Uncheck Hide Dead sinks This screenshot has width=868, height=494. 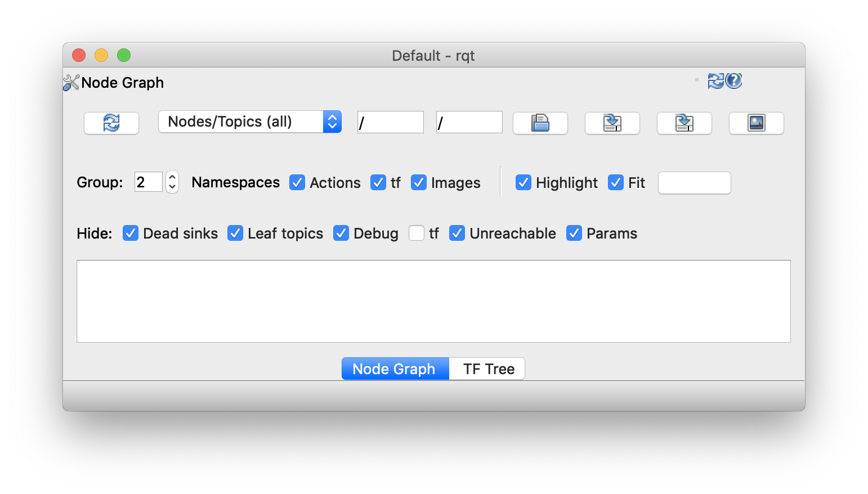click(x=130, y=233)
